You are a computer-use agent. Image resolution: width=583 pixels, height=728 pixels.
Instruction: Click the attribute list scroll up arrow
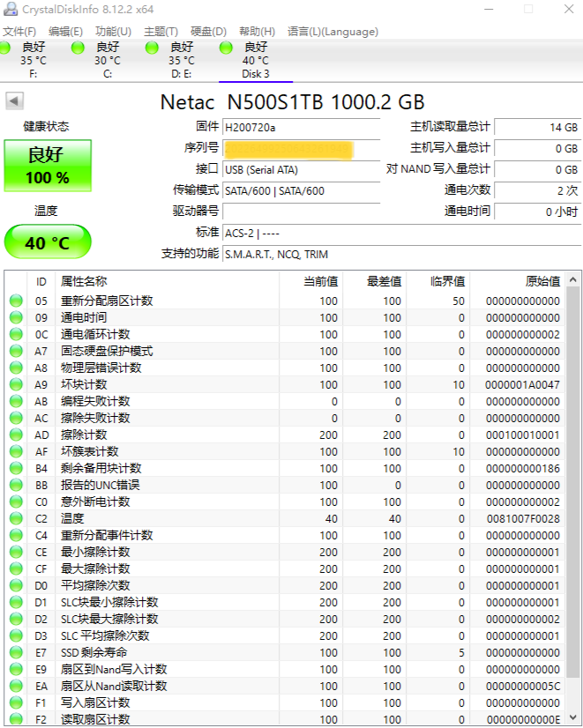[572, 279]
